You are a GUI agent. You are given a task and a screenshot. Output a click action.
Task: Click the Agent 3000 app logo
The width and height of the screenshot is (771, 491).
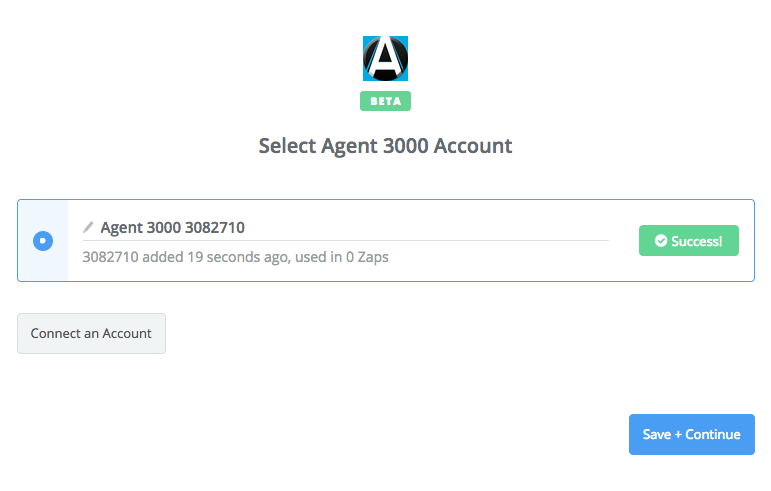tap(385, 58)
